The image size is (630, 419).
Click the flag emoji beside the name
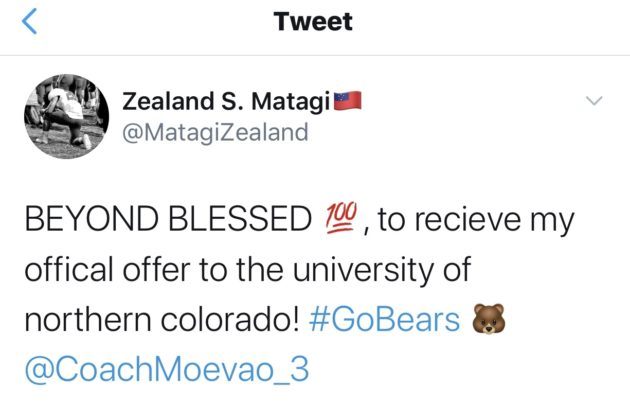[x=345, y=101]
